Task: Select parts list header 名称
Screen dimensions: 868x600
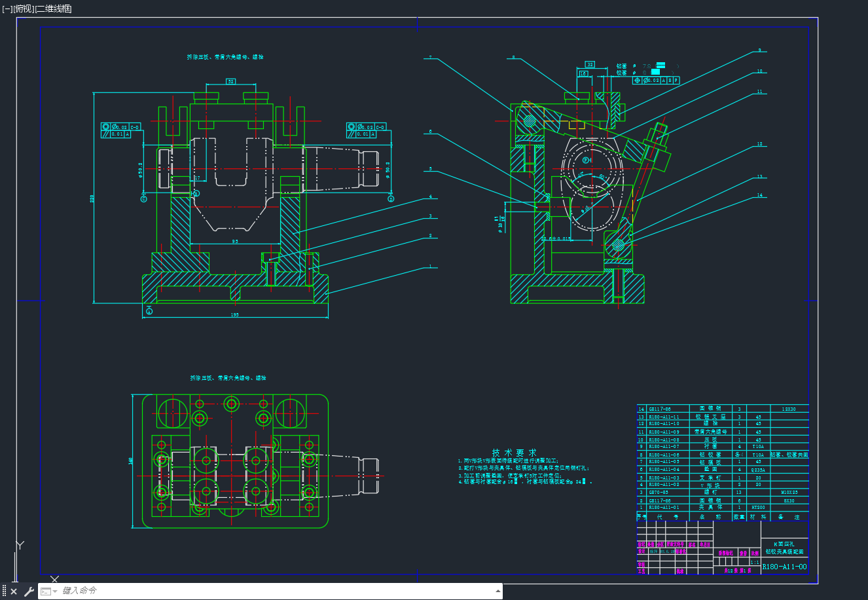Action: (x=710, y=517)
